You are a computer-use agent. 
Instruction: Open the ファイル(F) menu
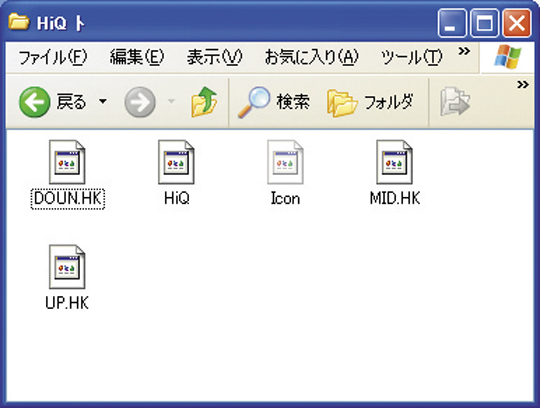pyautogui.click(x=53, y=57)
